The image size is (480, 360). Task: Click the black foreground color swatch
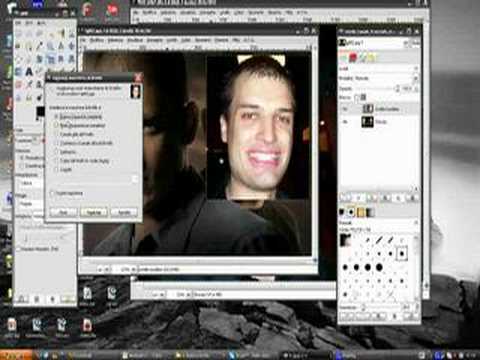40,111
